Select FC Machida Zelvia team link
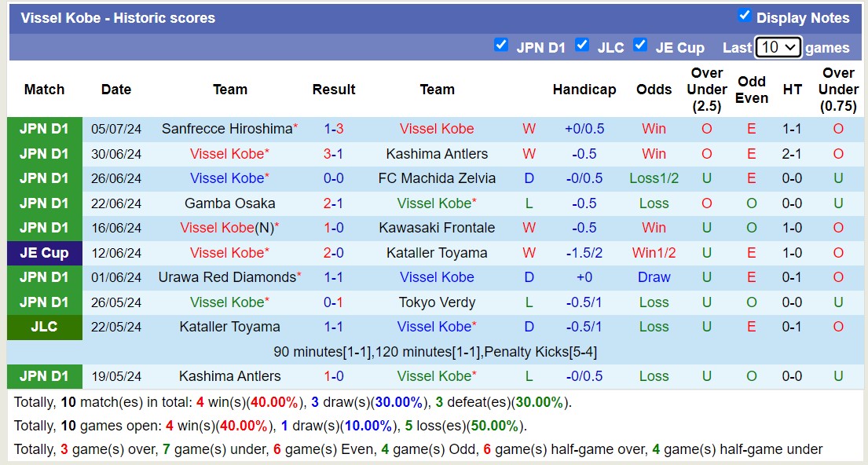This screenshot has height=465, width=868. pyautogui.click(x=437, y=178)
